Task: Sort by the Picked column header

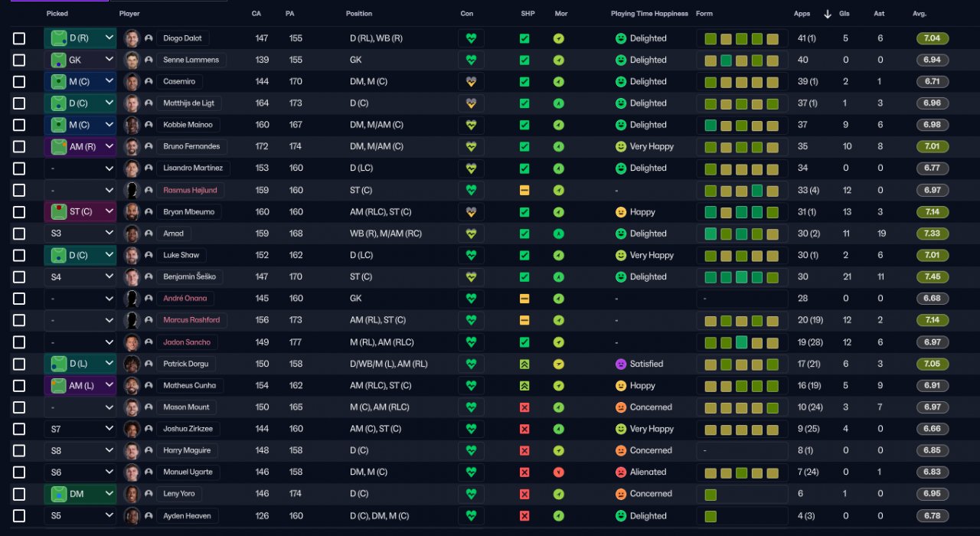Action: tap(57, 14)
